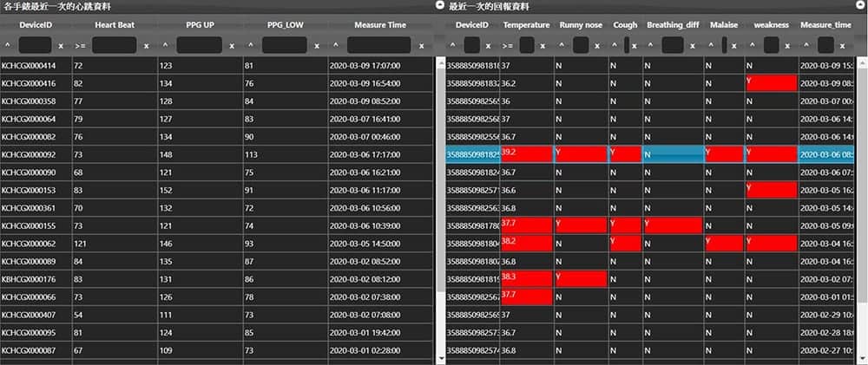The height and width of the screenshot is (365, 868).
Task: Clear the Temperature filter with its x
Action: [543, 46]
